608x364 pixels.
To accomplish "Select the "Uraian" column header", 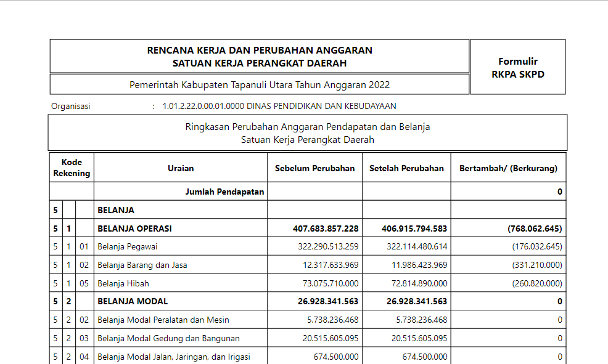I will tap(181, 168).
